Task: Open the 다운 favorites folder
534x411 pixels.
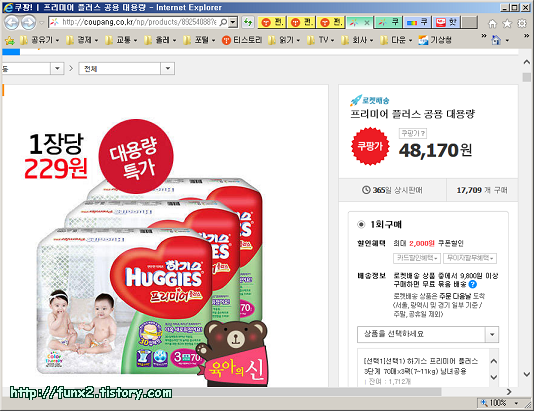Action: [396, 40]
